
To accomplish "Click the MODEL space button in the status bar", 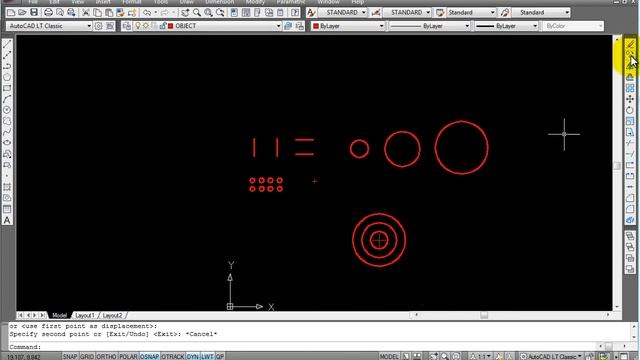I will (x=389, y=356).
